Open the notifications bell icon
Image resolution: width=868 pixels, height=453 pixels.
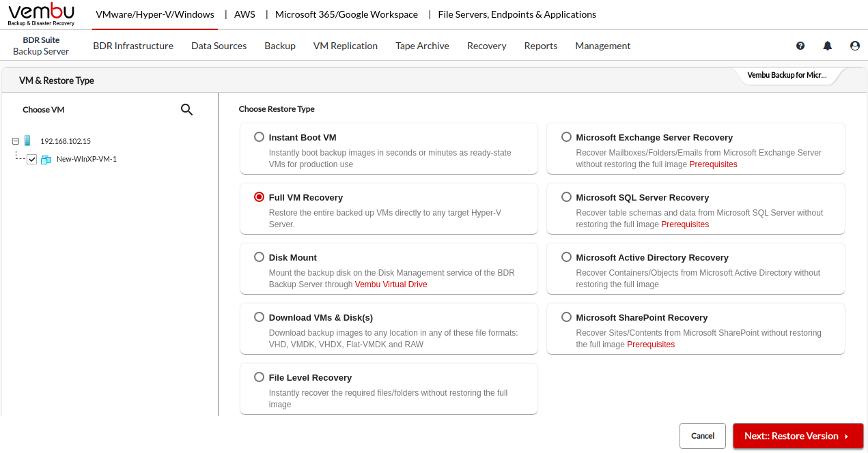coord(828,46)
